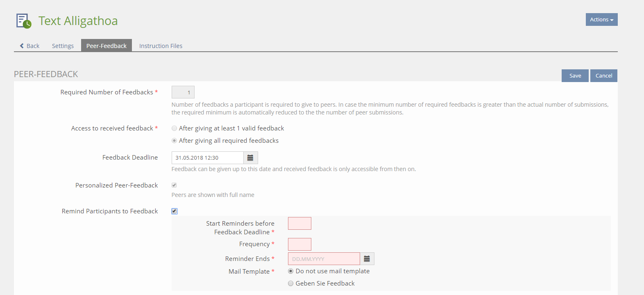Click the Text Alligathoa exercise icon
Viewport: 644px width, 295px height.
(x=23, y=21)
